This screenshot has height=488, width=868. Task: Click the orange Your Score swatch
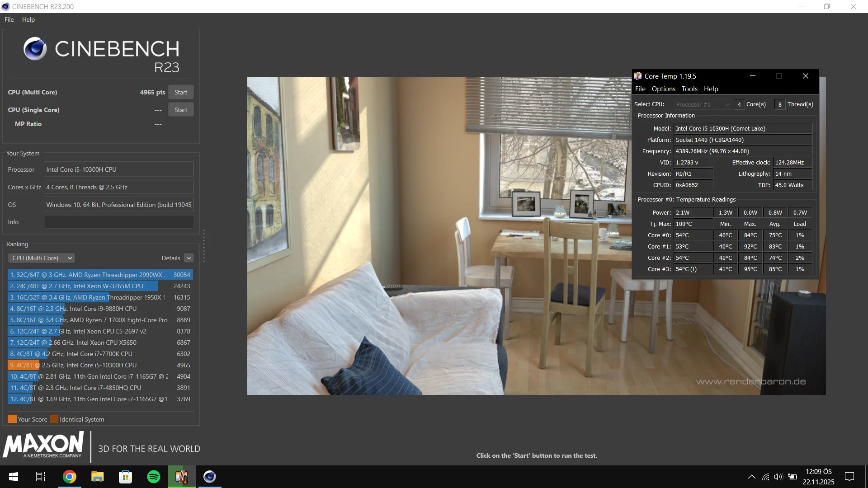[12, 419]
